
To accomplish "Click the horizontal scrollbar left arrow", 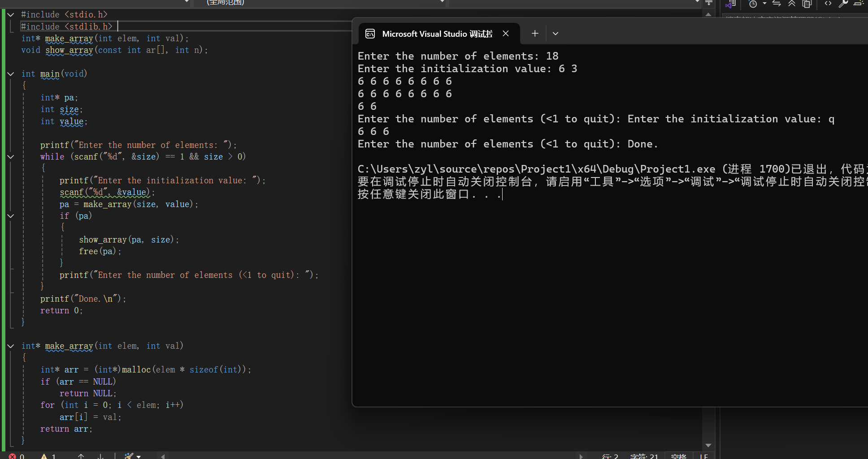I will pos(163,456).
